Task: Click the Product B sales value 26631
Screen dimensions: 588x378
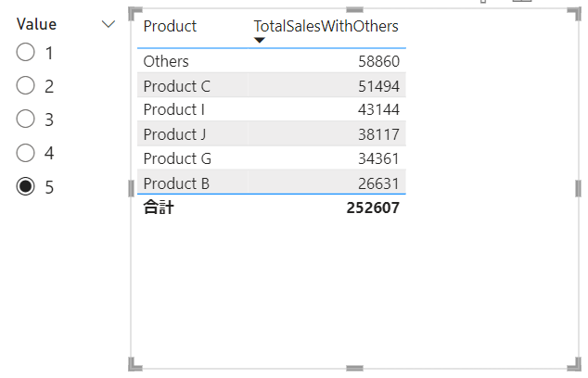Action: tap(378, 183)
